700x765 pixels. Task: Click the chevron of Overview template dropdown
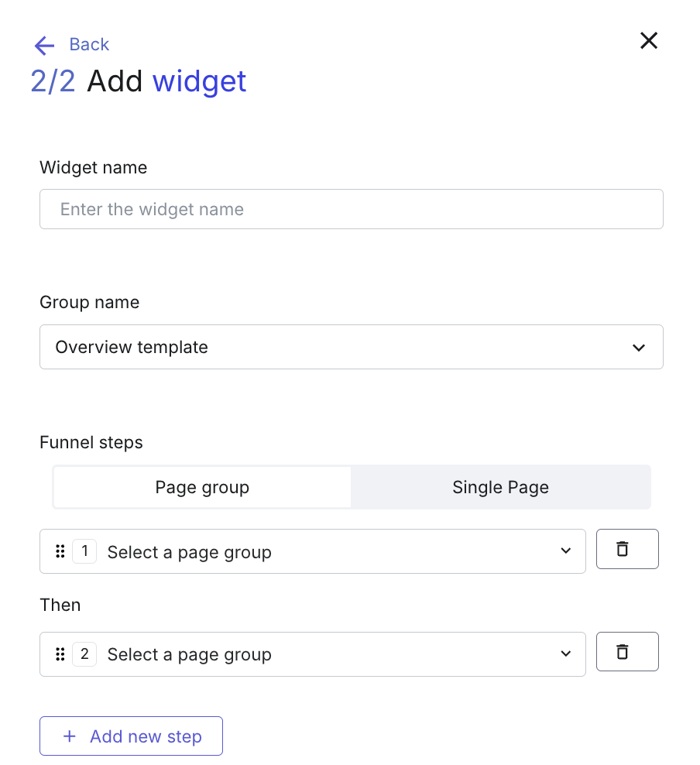[639, 348]
